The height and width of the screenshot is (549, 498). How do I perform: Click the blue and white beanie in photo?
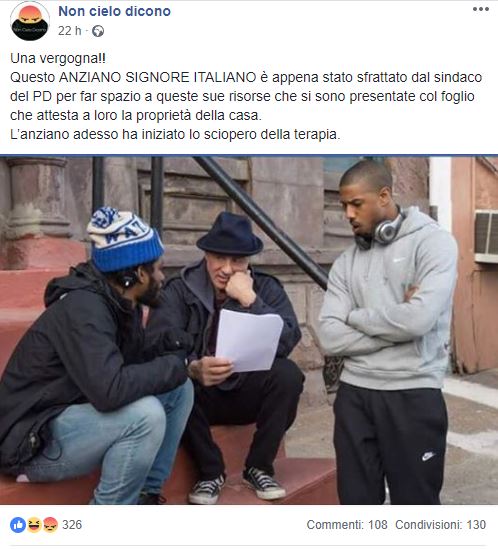124,239
